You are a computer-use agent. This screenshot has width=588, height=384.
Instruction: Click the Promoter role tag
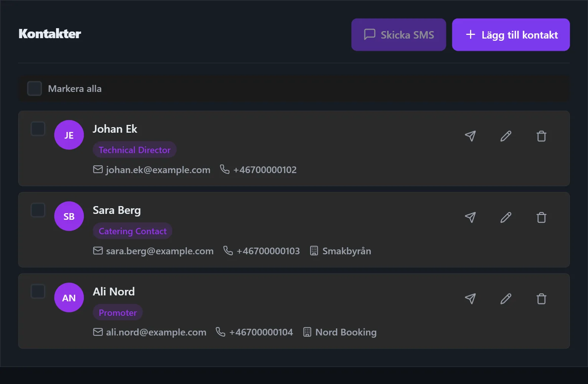pyautogui.click(x=118, y=312)
